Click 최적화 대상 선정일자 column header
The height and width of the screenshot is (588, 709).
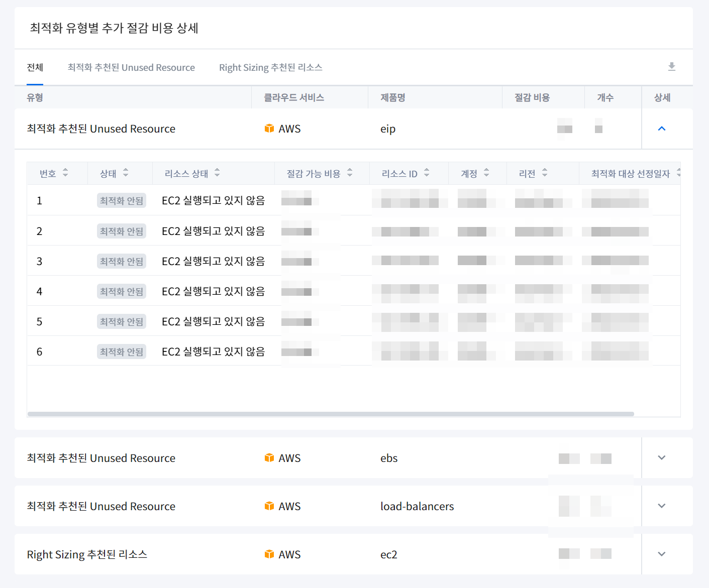pyautogui.click(x=630, y=174)
